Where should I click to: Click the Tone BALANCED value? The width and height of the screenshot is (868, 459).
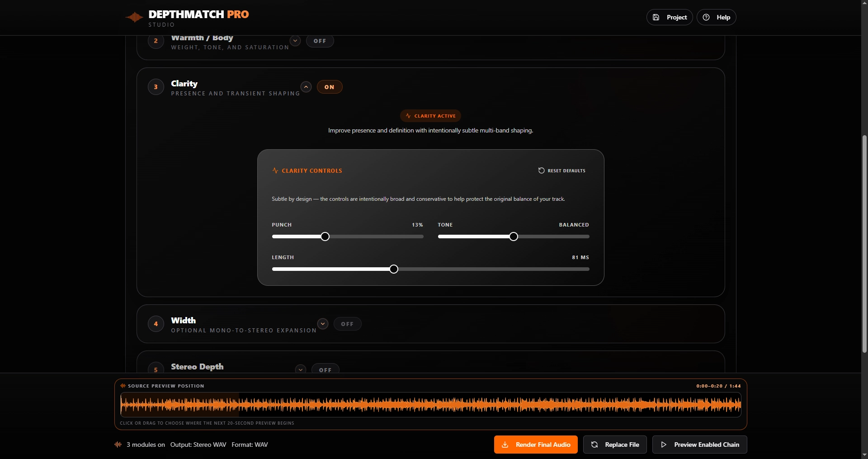point(574,225)
